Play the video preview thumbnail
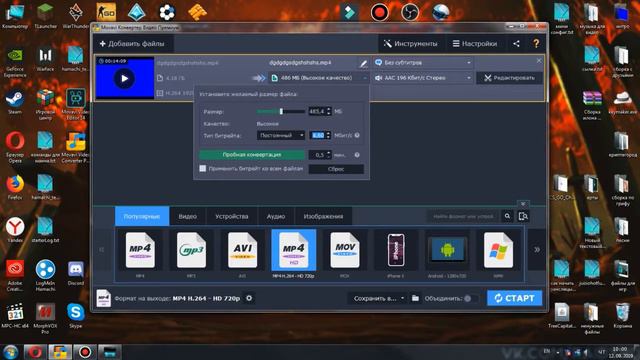The width and height of the screenshot is (640, 360). coord(124,78)
